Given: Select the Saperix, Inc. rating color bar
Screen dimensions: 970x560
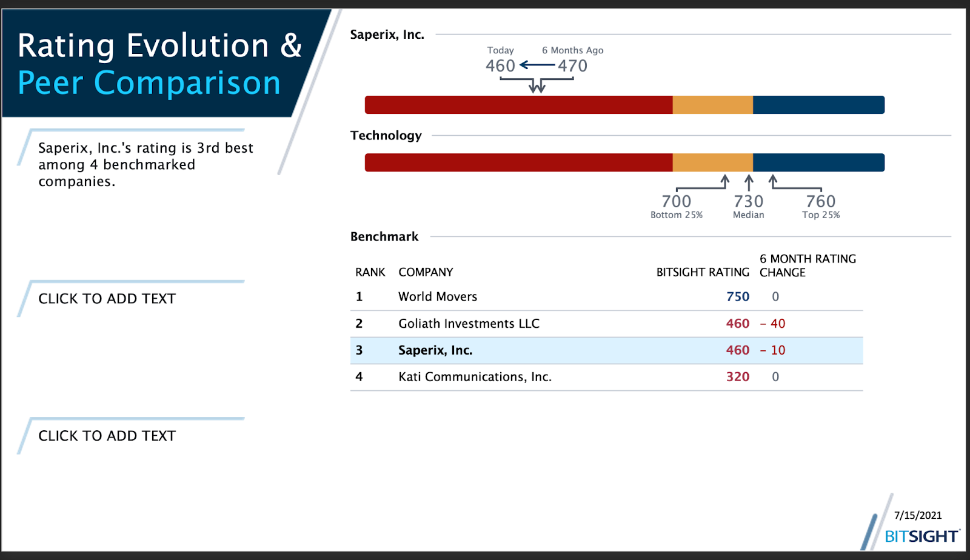Looking at the screenshot, I should pos(624,104).
